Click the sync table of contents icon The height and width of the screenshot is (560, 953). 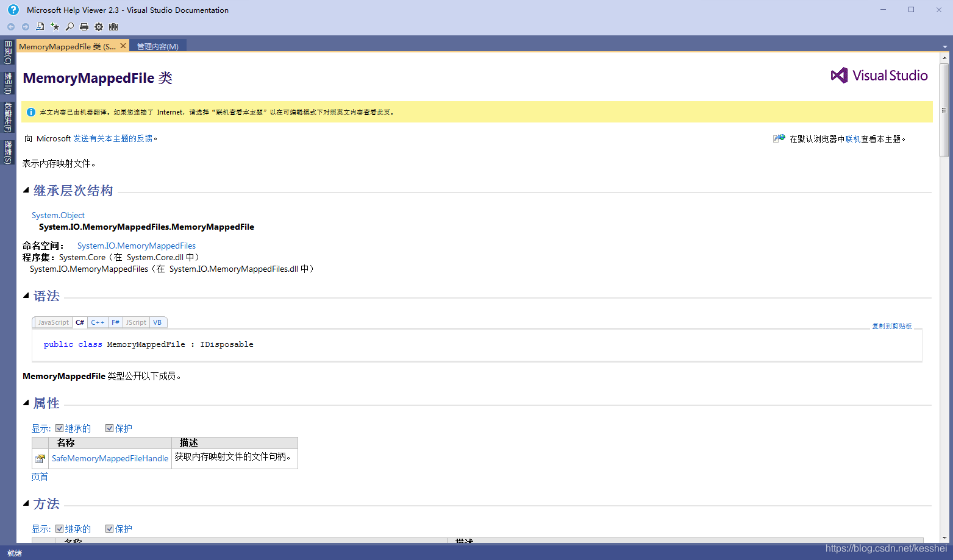pyautogui.click(x=40, y=27)
